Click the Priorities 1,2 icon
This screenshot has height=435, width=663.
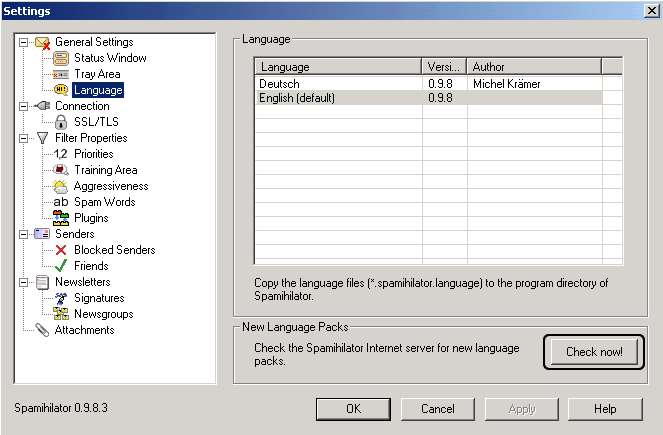coord(60,154)
